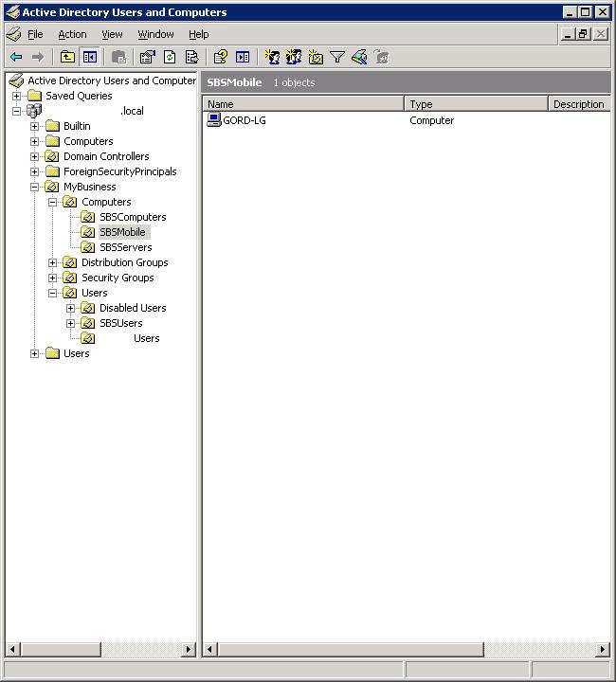Open the Action menu
The image size is (616, 682).
[72, 34]
